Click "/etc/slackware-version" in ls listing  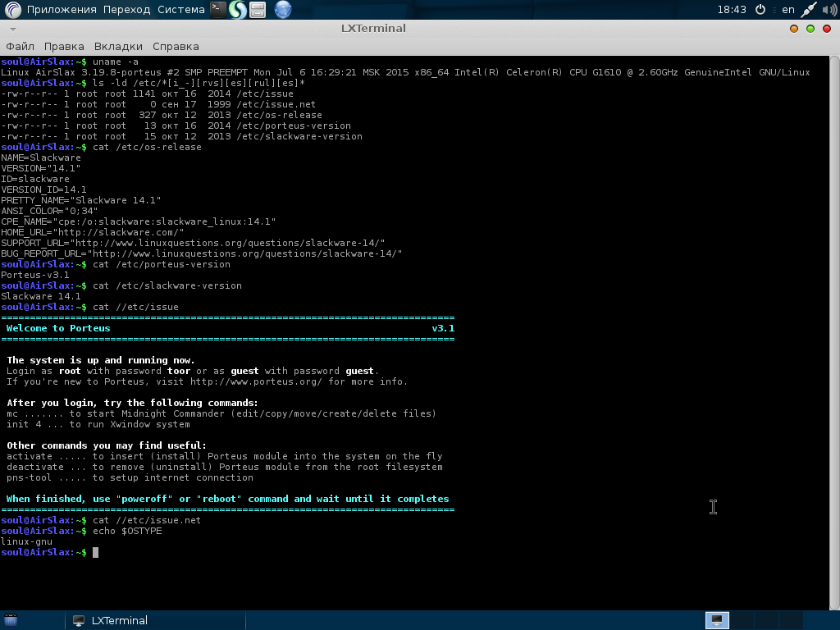tap(299, 136)
